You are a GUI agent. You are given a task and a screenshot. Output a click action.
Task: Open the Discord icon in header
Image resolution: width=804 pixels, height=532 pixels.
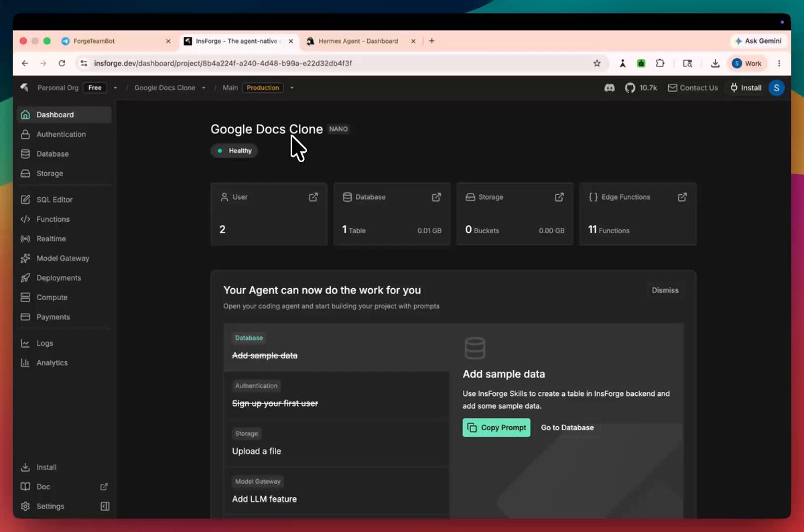tap(610, 88)
